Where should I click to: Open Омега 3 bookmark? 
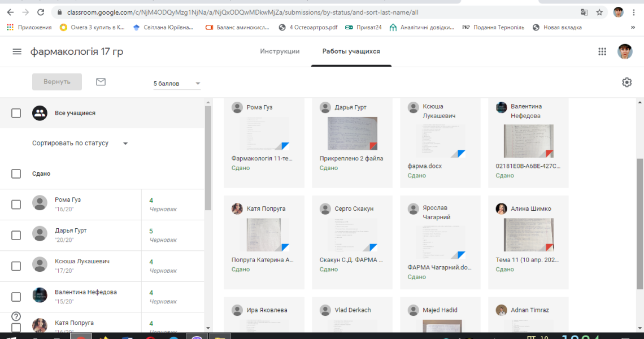(x=92, y=28)
